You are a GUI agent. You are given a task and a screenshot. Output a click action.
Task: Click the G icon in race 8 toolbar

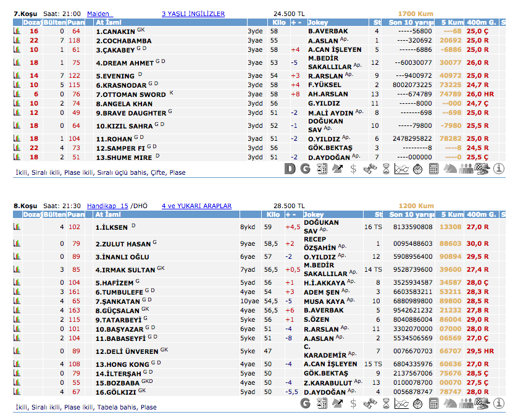pyautogui.click(x=306, y=403)
